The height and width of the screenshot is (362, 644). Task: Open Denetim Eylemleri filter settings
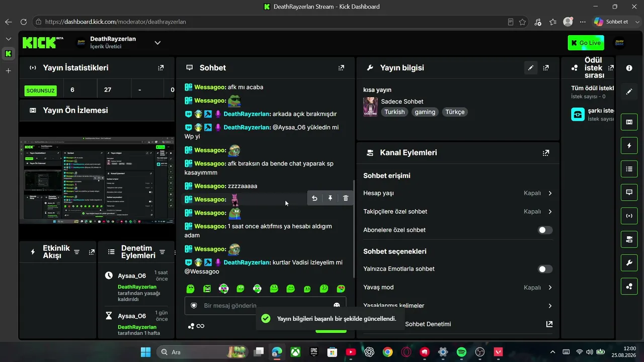[162, 252]
